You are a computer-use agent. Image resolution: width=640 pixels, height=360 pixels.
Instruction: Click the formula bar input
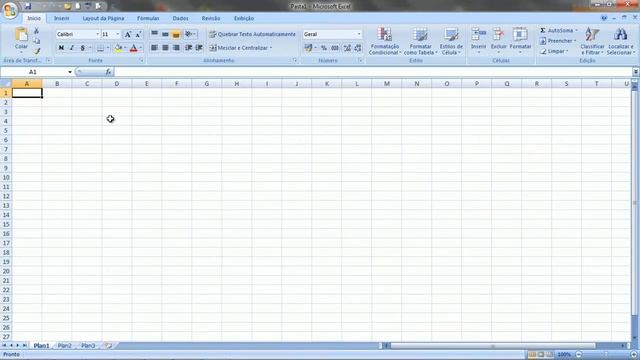[372, 72]
